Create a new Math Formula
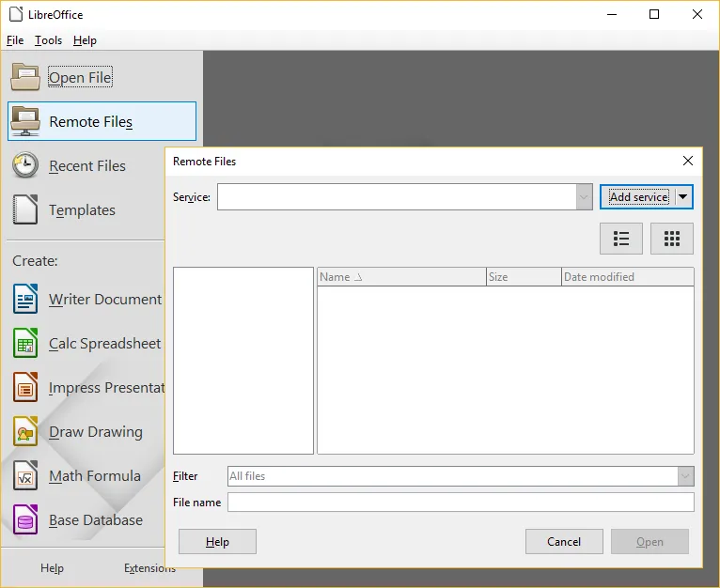Image resolution: width=720 pixels, height=588 pixels. pyautogui.click(x=95, y=476)
